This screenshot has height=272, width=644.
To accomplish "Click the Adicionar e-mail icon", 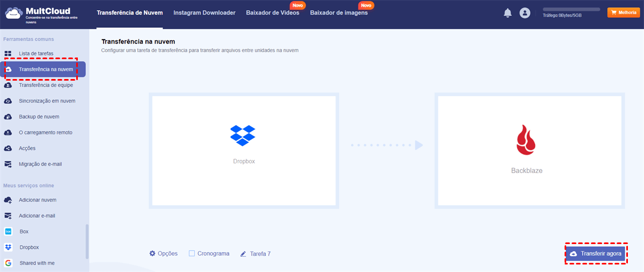I will (8, 216).
